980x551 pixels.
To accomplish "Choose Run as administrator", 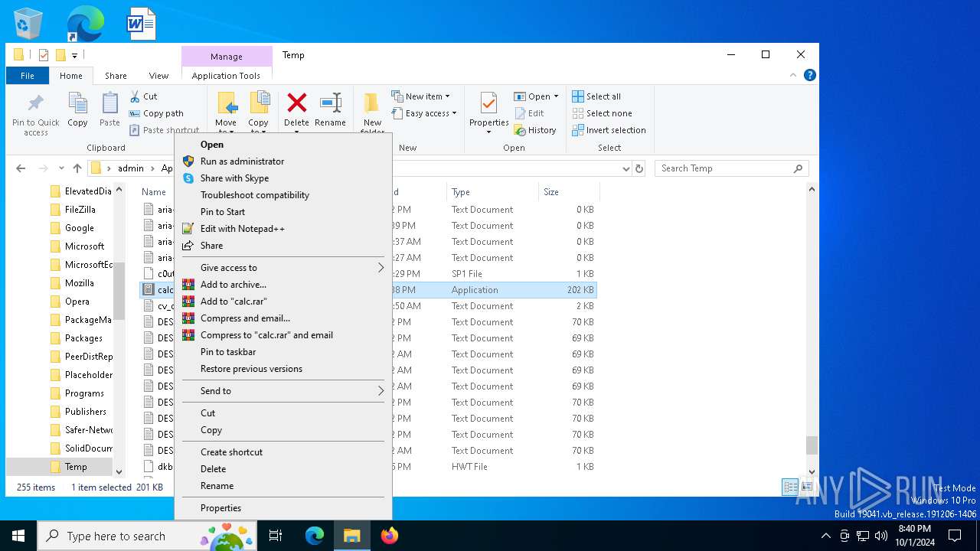I will (283, 161).
